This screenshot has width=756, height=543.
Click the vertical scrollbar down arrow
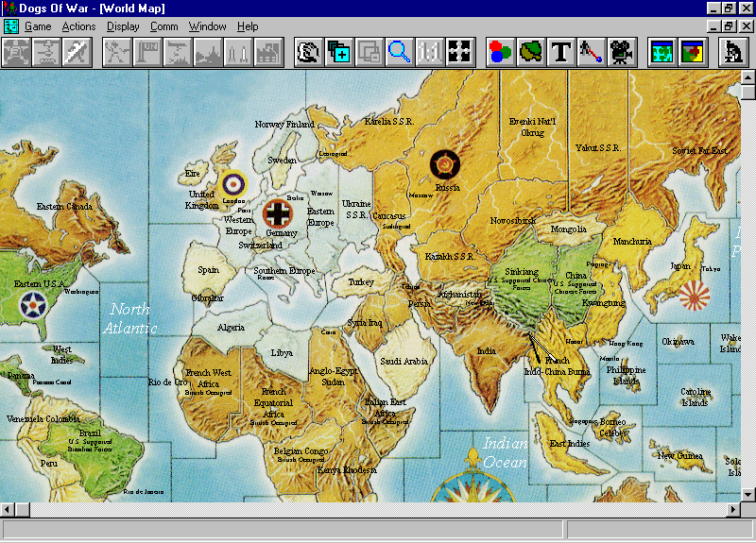click(747, 495)
